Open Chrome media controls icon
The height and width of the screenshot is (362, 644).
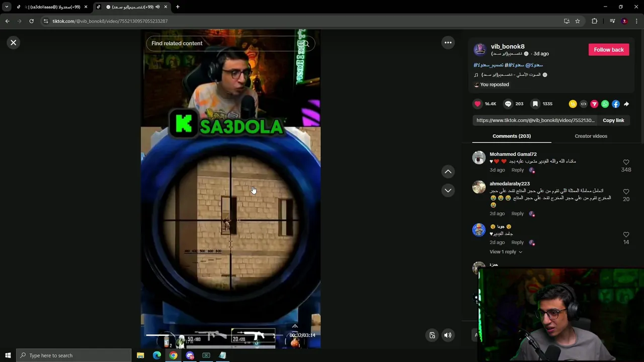click(x=612, y=21)
